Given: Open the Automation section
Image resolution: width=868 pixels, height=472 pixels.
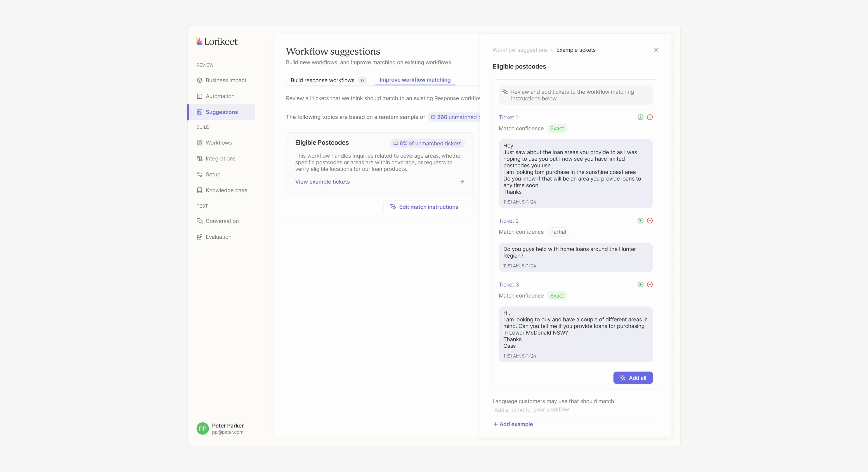Looking at the screenshot, I should click(x=220, y=96).
